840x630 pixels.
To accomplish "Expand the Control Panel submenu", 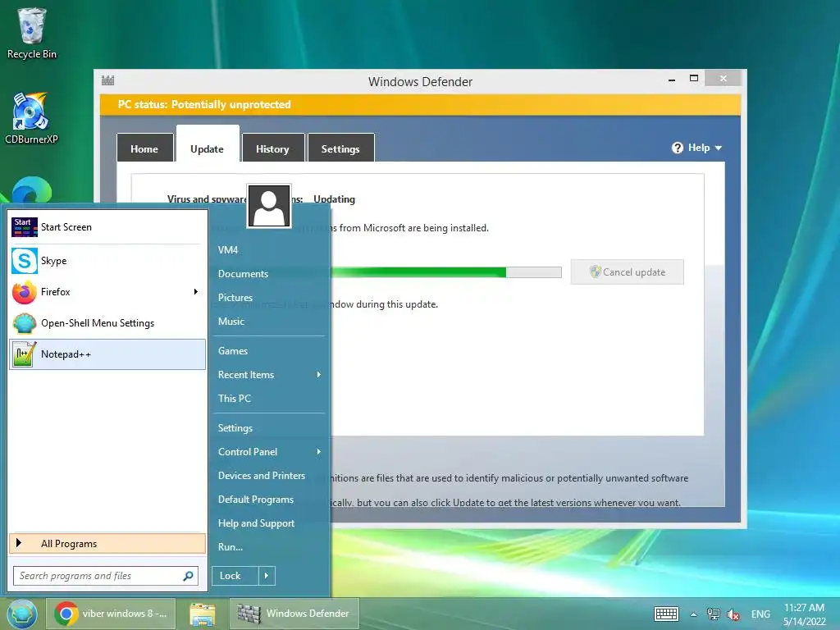I will (x=319, y=452).
